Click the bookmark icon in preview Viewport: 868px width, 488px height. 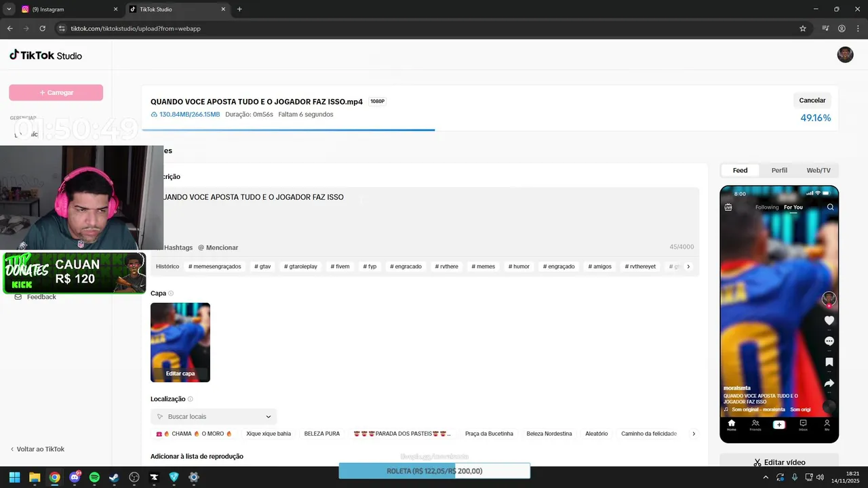tap(829, 362)
